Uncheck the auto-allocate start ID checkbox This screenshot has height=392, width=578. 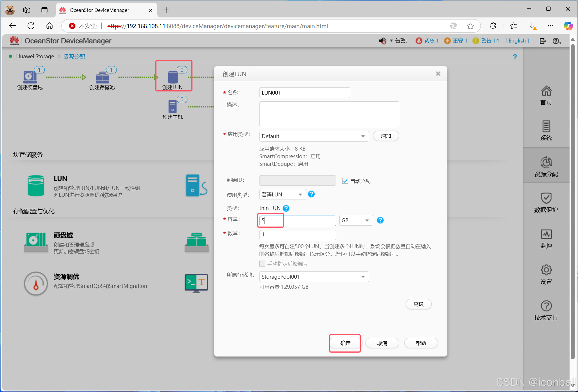(345, 181)
